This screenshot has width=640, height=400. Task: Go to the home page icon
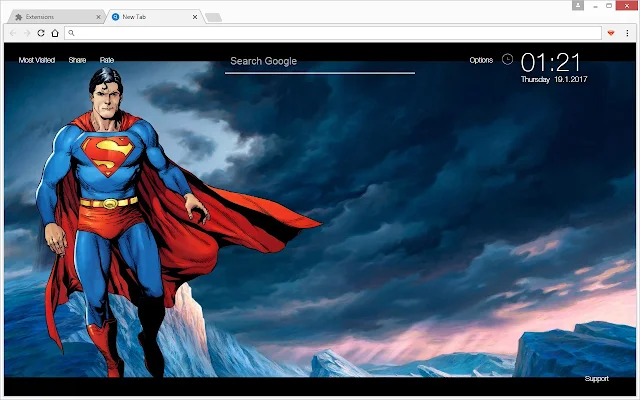55,33
